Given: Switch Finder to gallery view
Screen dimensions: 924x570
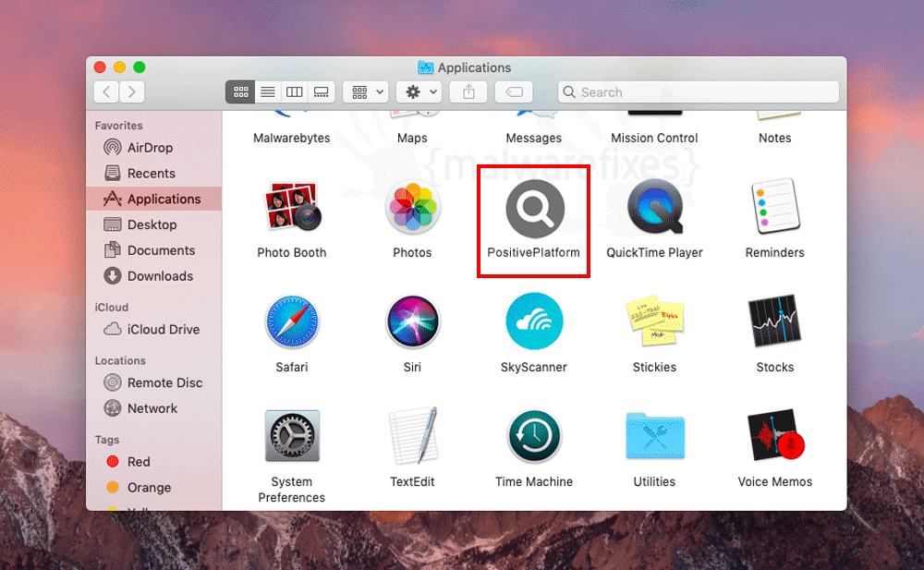Looking at the screenshot, I should click(322, 92).
